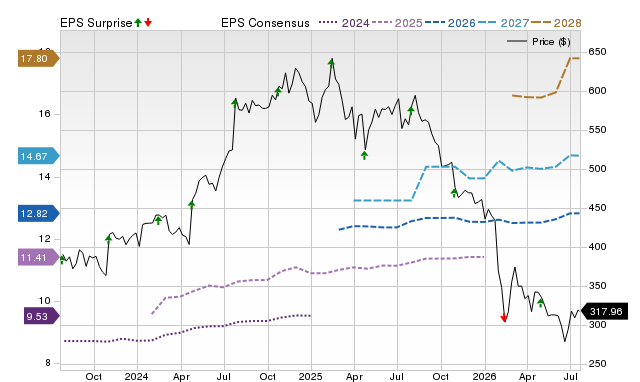Click the 2025 date axis label
640x382 pixels.
coord(310,376)
